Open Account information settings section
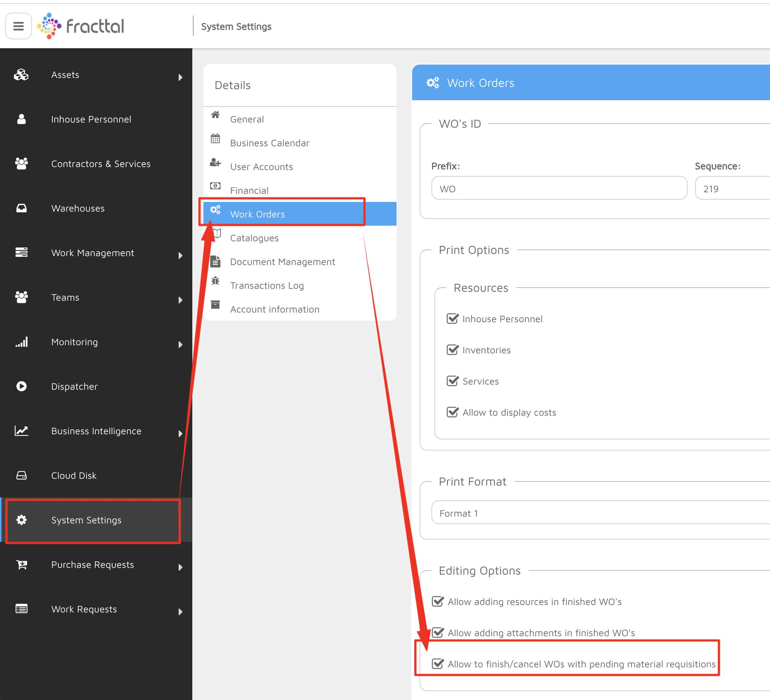Image resolution: width=770 pixels, height=700 pixels. point(300,309)
